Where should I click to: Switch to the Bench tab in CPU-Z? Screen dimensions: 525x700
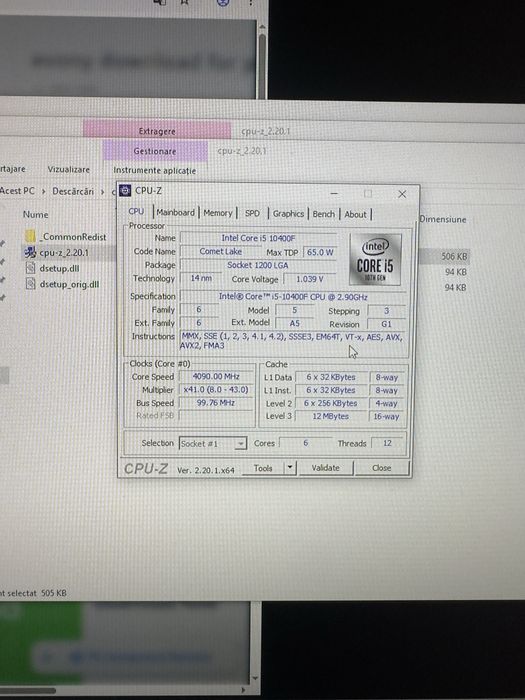pos(324,214)
